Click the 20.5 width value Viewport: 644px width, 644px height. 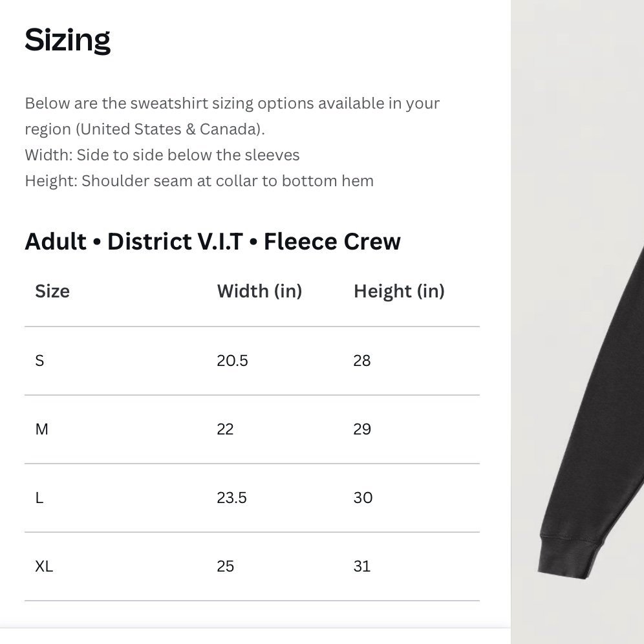coord(233,361)
